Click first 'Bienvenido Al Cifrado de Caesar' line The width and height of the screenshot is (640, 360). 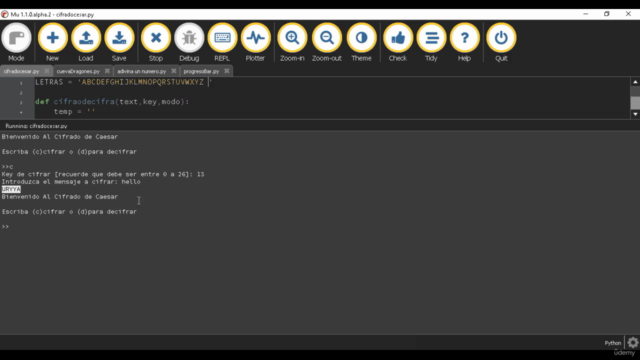60,137
